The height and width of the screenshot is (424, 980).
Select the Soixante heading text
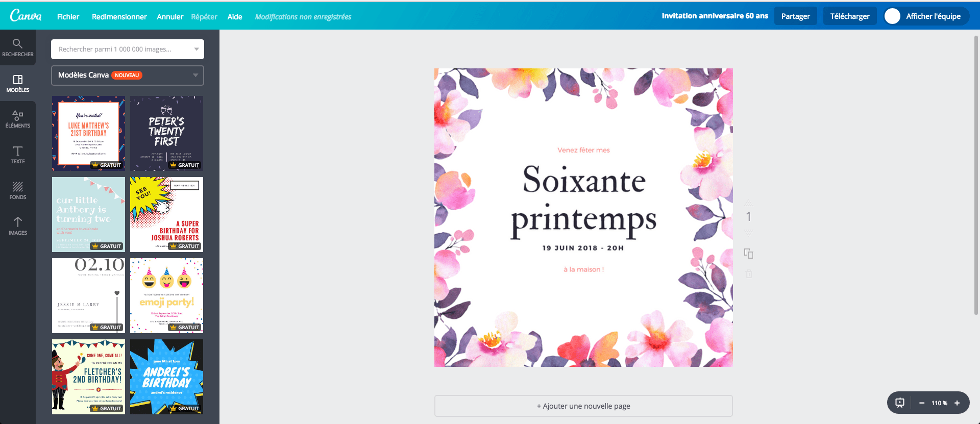coord(584,180)
